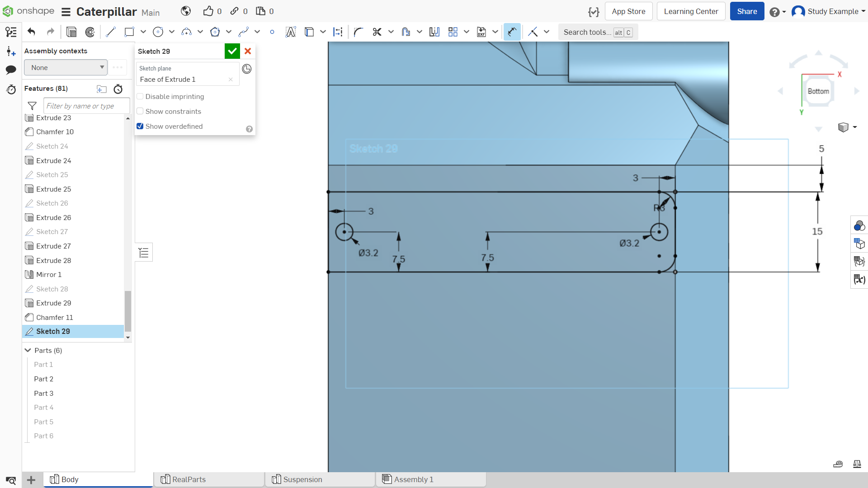Click the Share button
The height and width of the screenshot is (488, 868).
(x=747, y=11)
